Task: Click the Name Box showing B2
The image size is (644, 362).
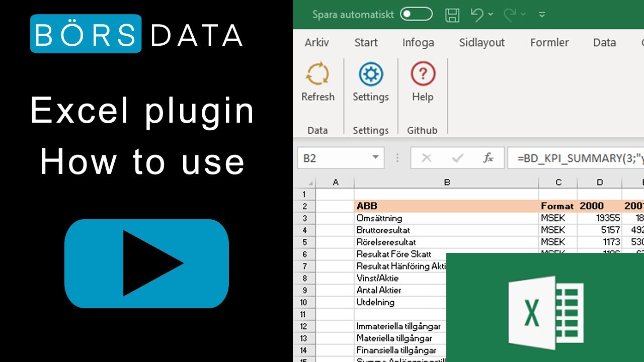Action: tap(341, 158)
